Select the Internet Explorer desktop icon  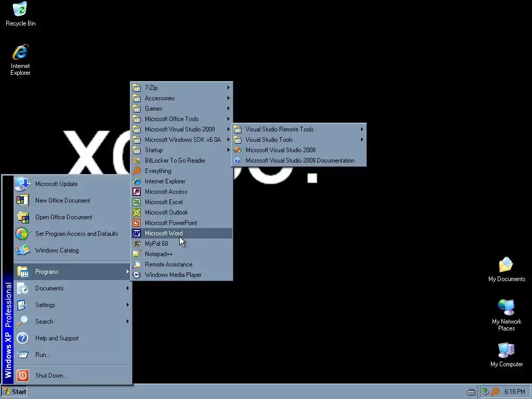20,59
